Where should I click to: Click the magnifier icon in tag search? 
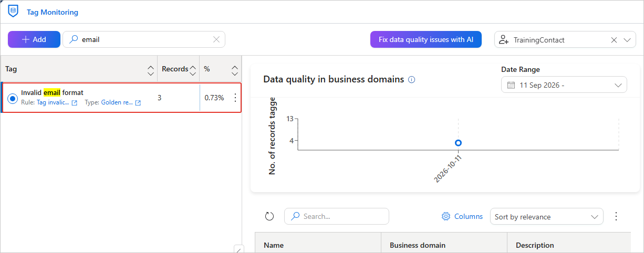(74, 39)
